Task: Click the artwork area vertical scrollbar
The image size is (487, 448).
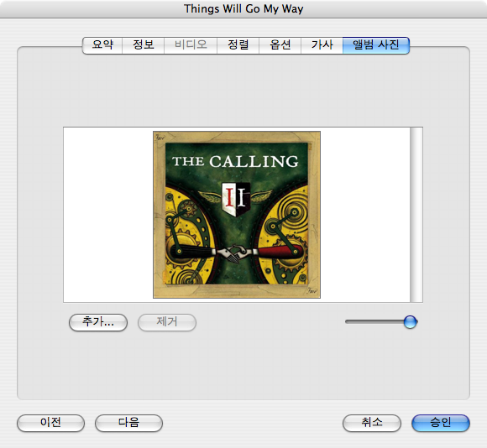Action: click(416, 215)
